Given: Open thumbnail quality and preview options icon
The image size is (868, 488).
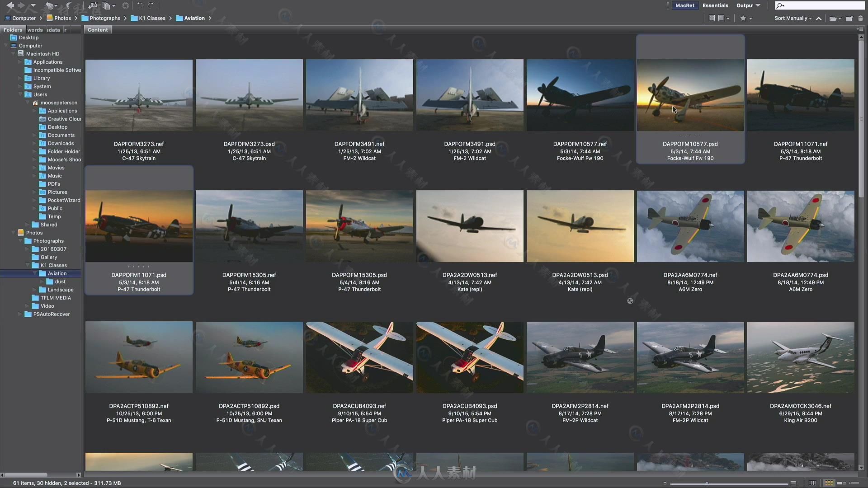Looking at the screenshot, I should click(x=724, y=18).
